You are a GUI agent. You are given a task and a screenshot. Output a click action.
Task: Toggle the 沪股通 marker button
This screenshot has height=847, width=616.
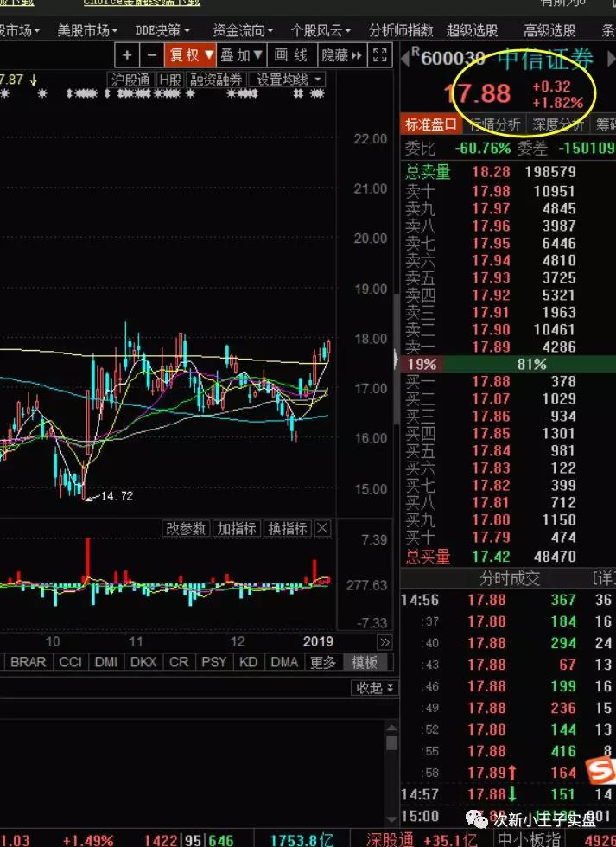point(130,80)
